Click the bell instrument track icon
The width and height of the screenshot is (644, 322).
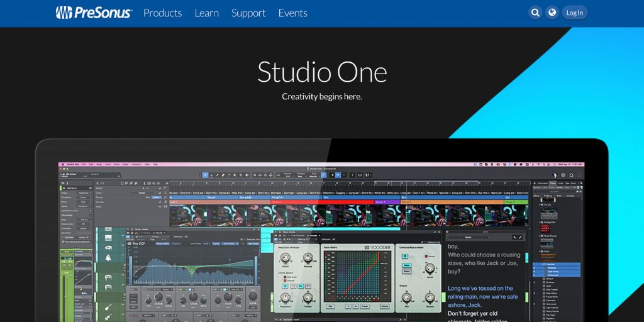pyautogui.click(x=108, y=258)
